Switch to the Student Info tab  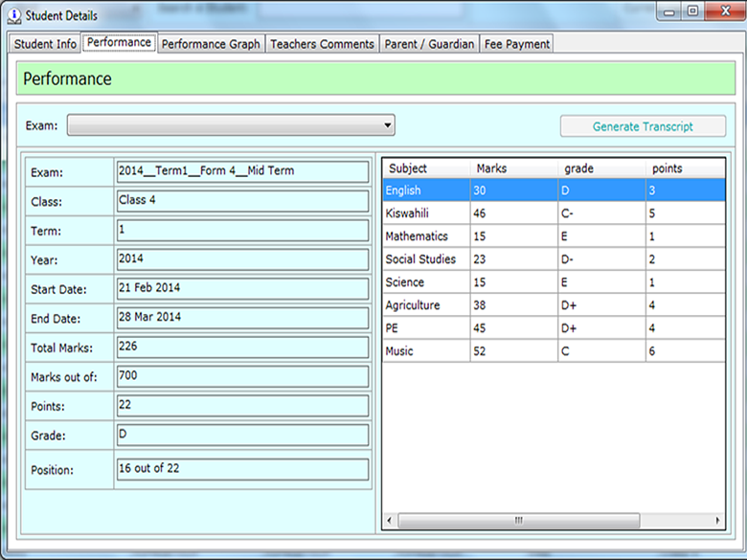click(45, 44)
